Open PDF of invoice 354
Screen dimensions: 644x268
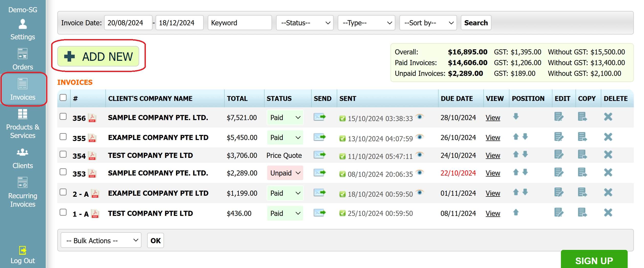[x=92, y=156]
